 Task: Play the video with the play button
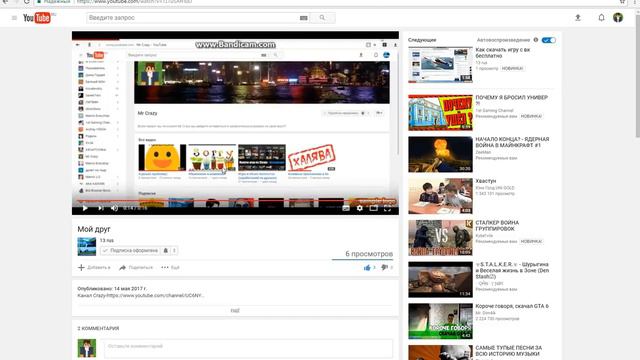coord(85,208)
